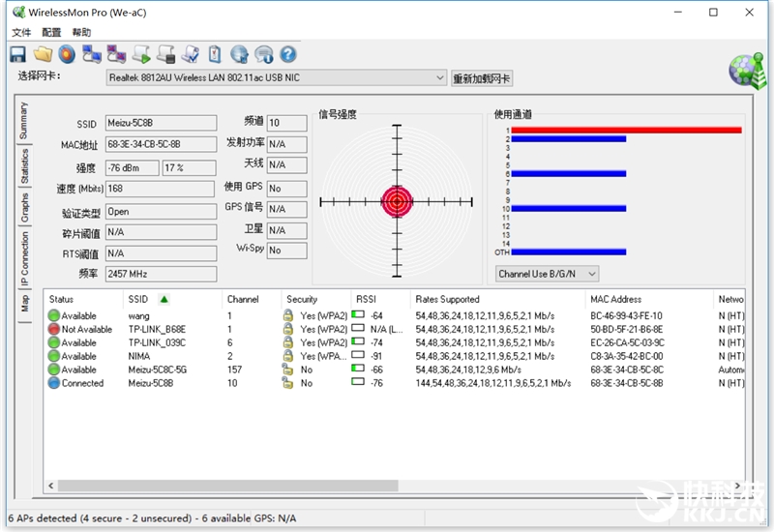Click green sort arrow beside SSID header
The image size is (774, 532).
coord(164,299)
